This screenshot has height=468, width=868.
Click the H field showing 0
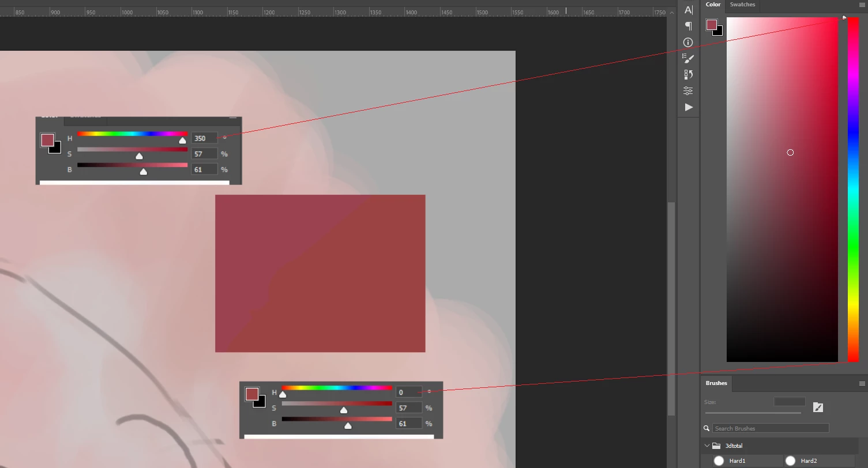(x=408, y=392)
